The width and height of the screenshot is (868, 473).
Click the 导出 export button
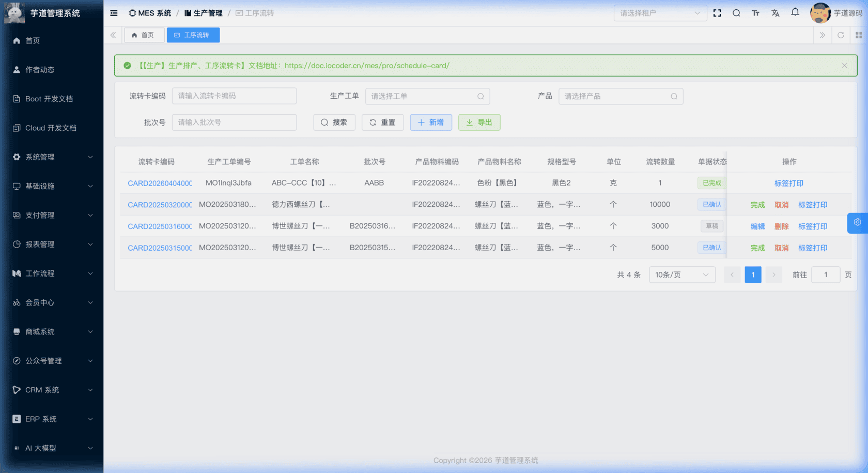point(479,123)
